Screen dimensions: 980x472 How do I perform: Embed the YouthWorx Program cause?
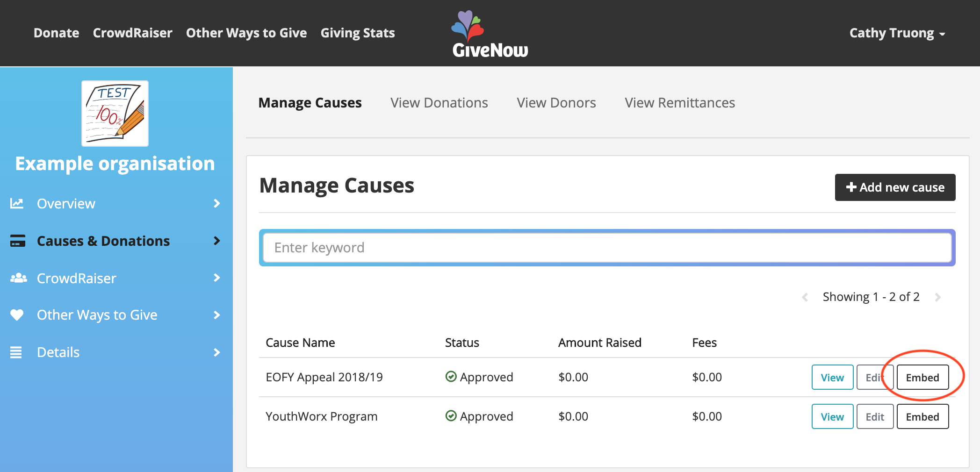[x=922, y=416]
